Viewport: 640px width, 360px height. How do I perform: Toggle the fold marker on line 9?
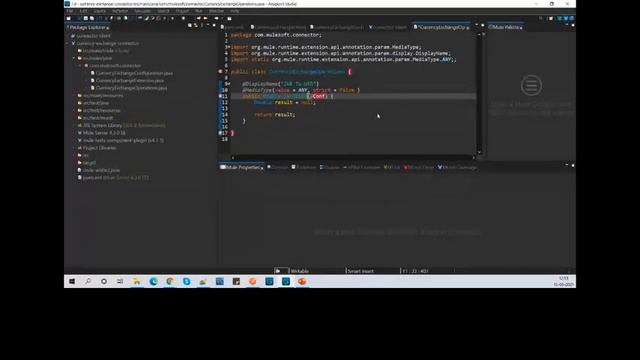pos(229,84)
